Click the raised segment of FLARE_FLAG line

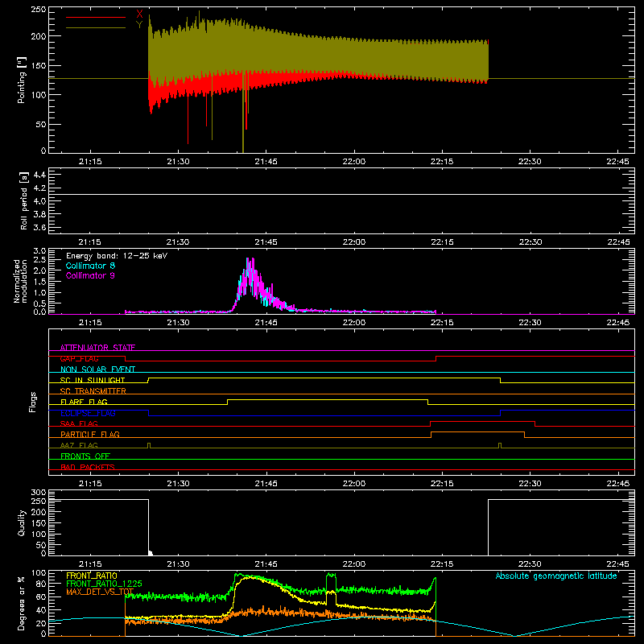328,399
